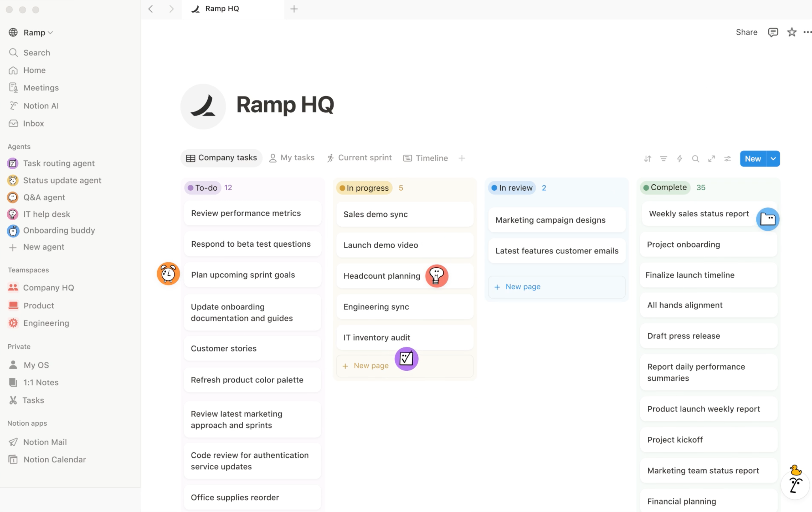
Task: Add a new view with plus after Timeline
Action: [462, 158]
